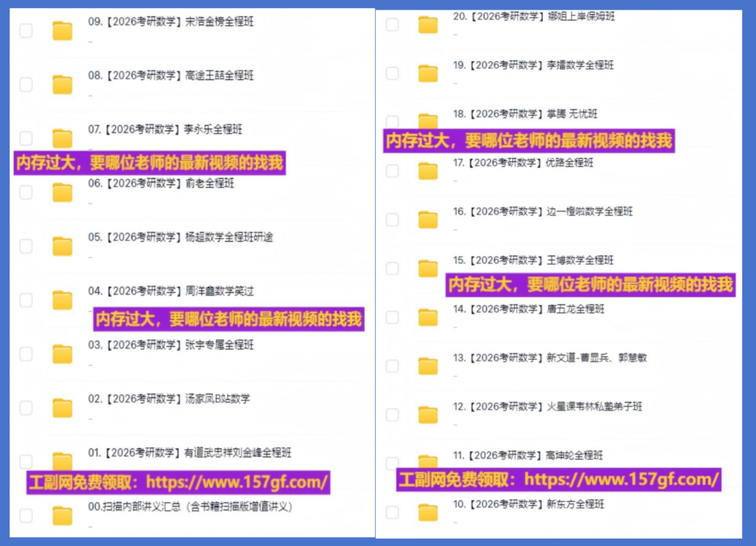Select the folder icon for 03 张宇专属全程班
756x546 pixels.
tap(63, 354)
